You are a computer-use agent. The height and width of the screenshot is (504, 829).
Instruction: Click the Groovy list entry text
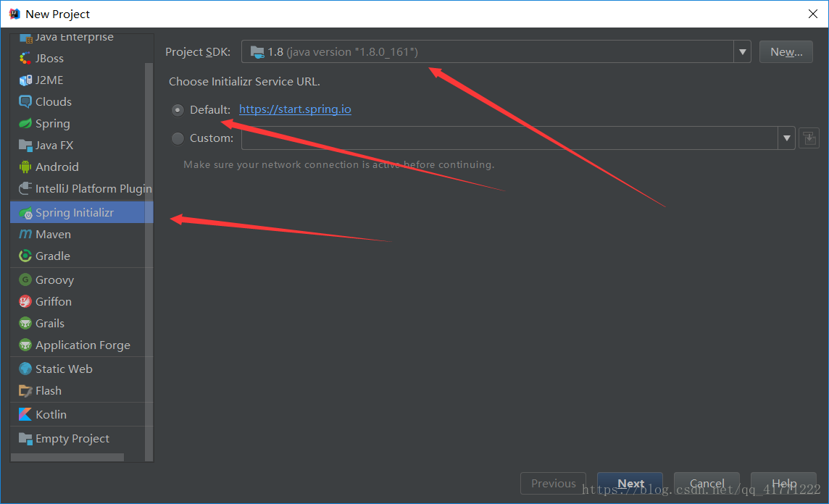(54, 280)
